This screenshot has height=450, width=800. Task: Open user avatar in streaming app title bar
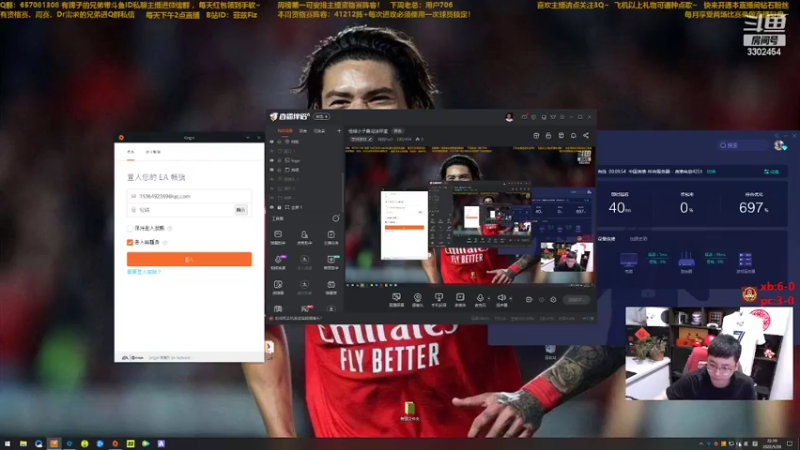[x=509, y=117]
